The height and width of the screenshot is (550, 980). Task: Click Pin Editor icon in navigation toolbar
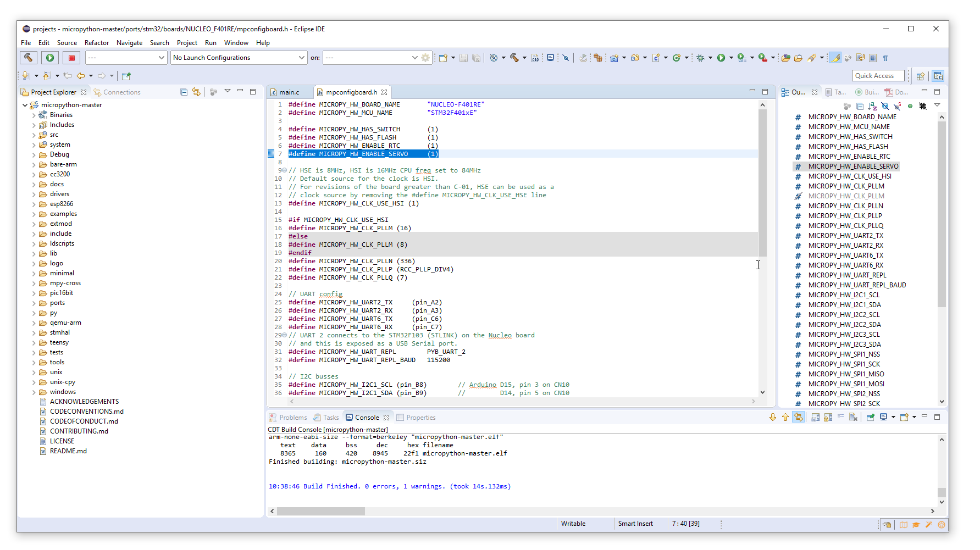coord(126,76)
